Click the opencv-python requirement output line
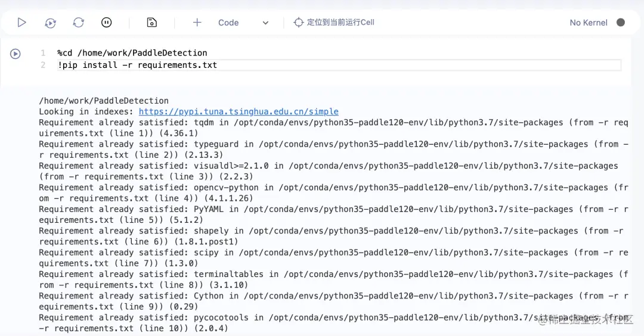Screen dimensions: 644x336 333,193
